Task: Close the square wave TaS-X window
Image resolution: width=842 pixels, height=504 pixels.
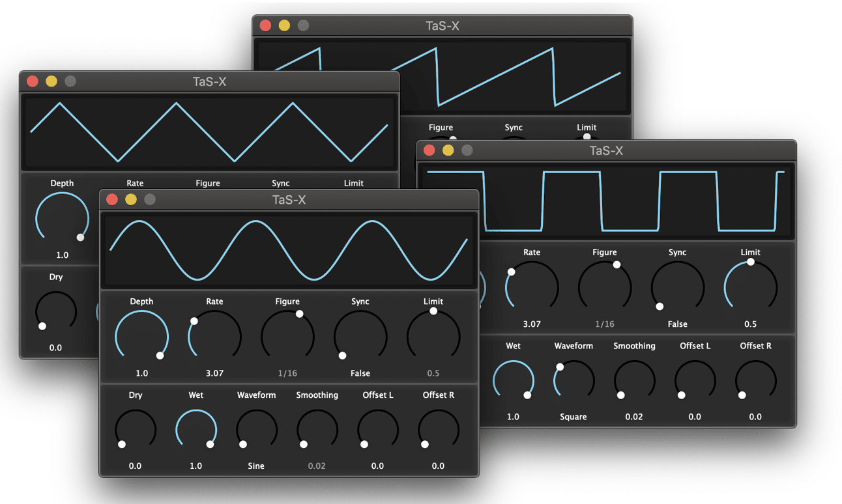Action: [429, 150]
